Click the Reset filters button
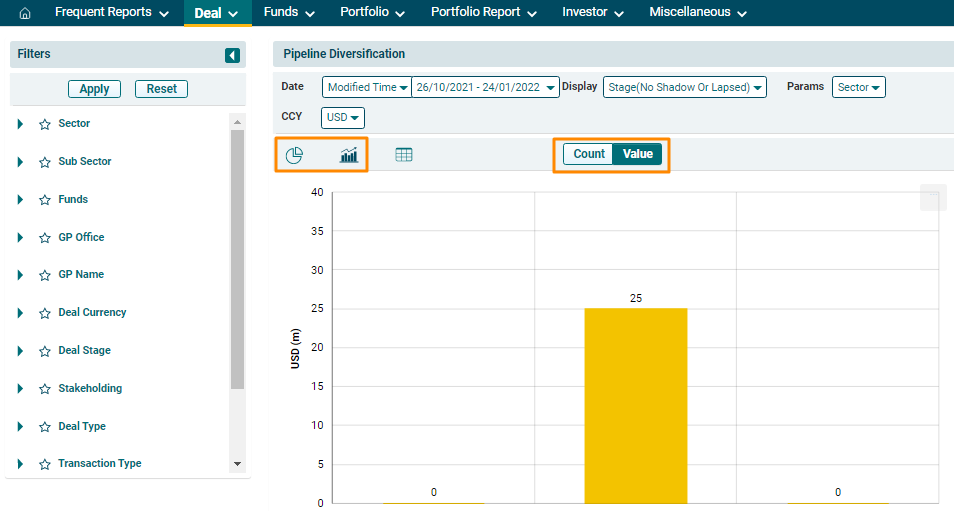This screenshot has height=511, width=954. 161,89
